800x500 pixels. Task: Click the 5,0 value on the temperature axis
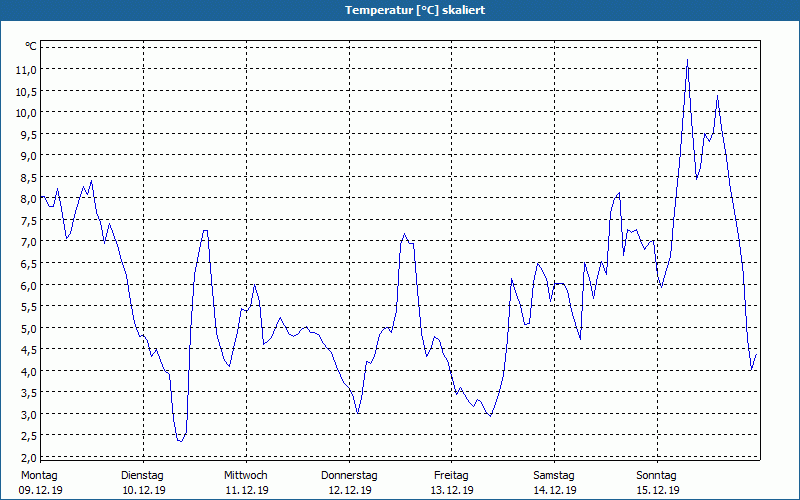(x=25, y=328)
